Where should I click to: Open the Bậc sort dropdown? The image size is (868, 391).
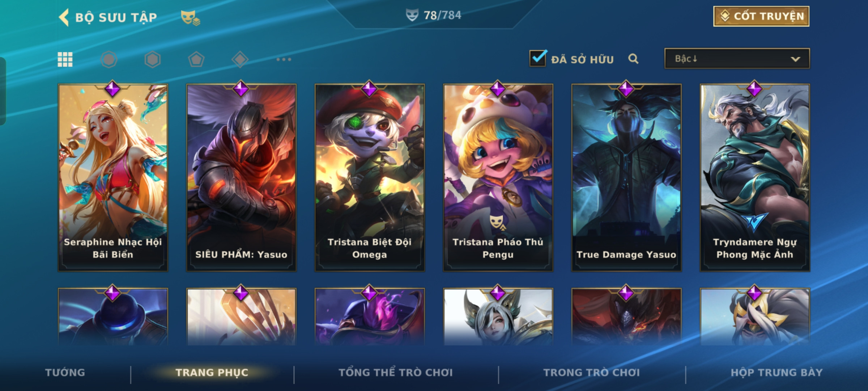737,59
